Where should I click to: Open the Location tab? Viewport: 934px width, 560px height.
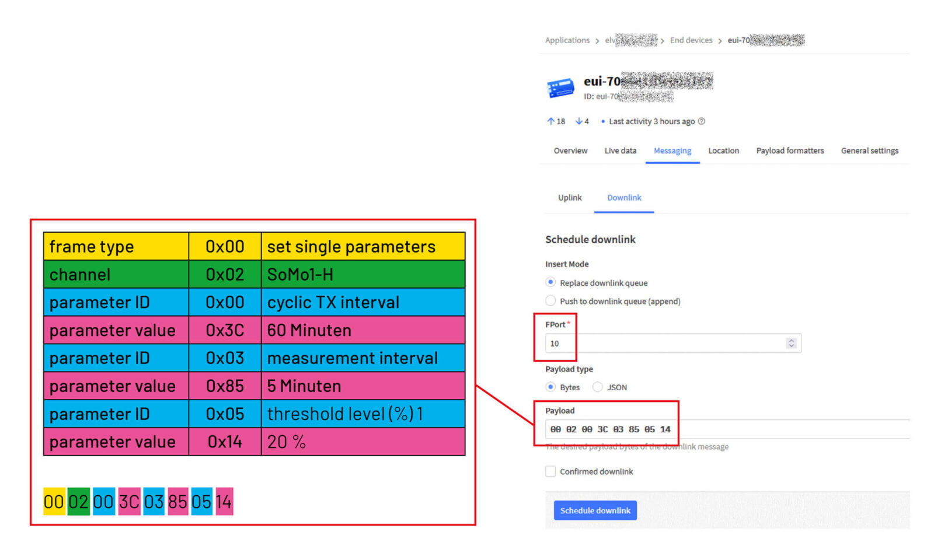[723, 150]
